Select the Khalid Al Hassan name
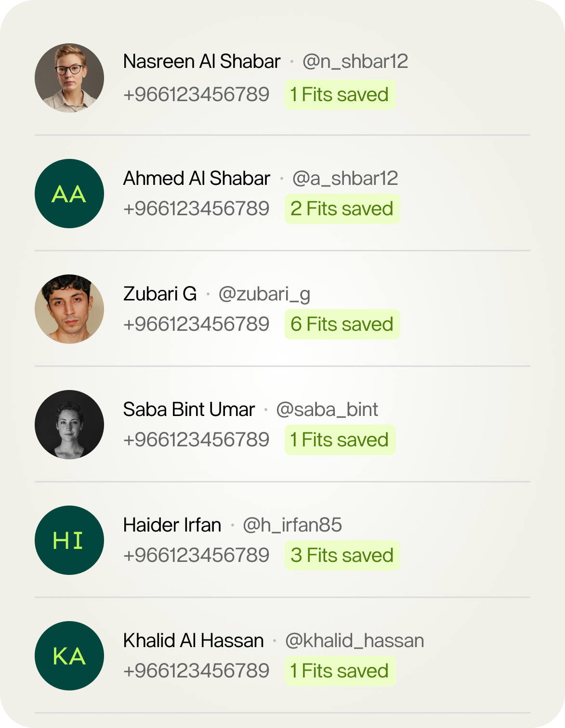This screenshot has height=728, width=565. coord(193,641)
